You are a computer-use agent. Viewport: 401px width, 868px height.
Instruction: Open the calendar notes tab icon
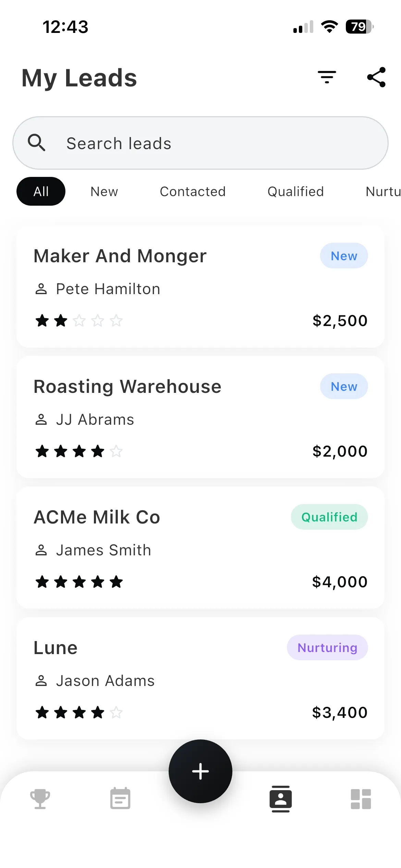point(120,798)
